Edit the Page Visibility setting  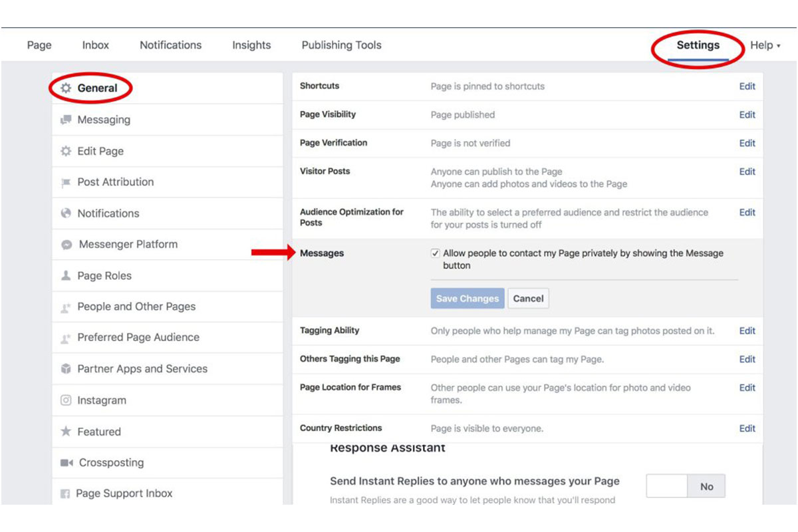click(x=747, y=115)
